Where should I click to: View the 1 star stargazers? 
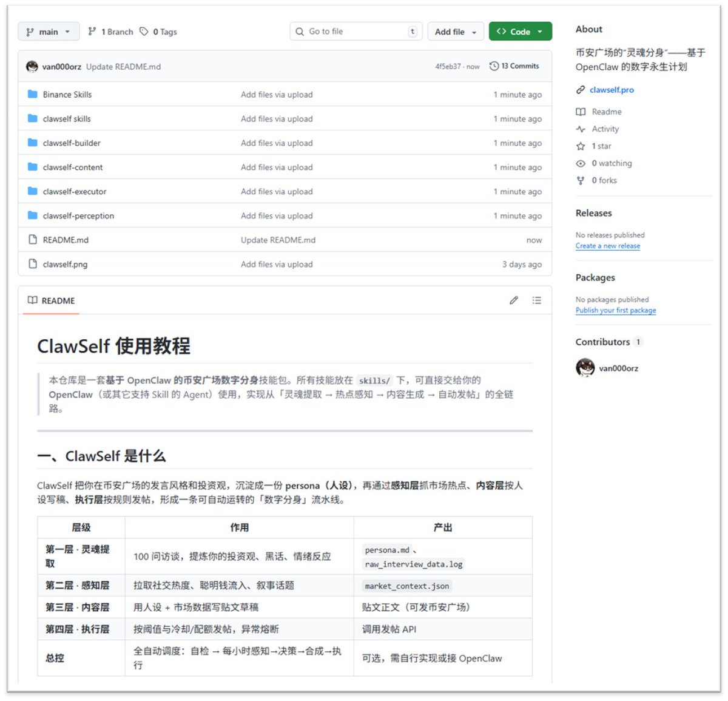pyautogui.click(x=601, y=146)
